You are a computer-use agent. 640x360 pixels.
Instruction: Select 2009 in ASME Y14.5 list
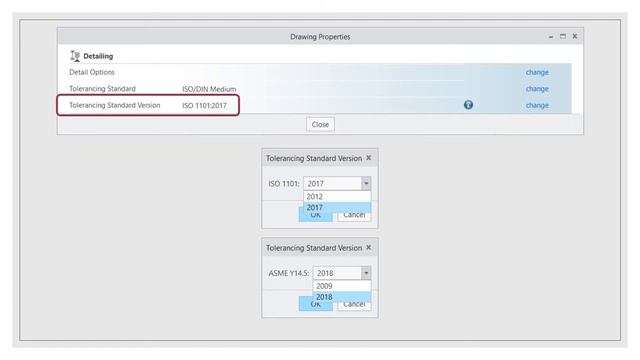[x=342, y=286]
